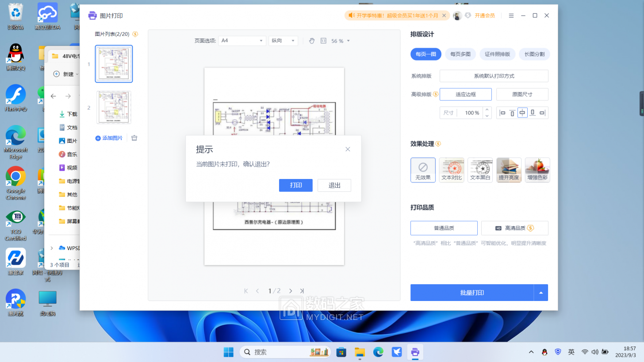Click 添加图片 to add images
The image size is (644, 362).
click(109, 138)
